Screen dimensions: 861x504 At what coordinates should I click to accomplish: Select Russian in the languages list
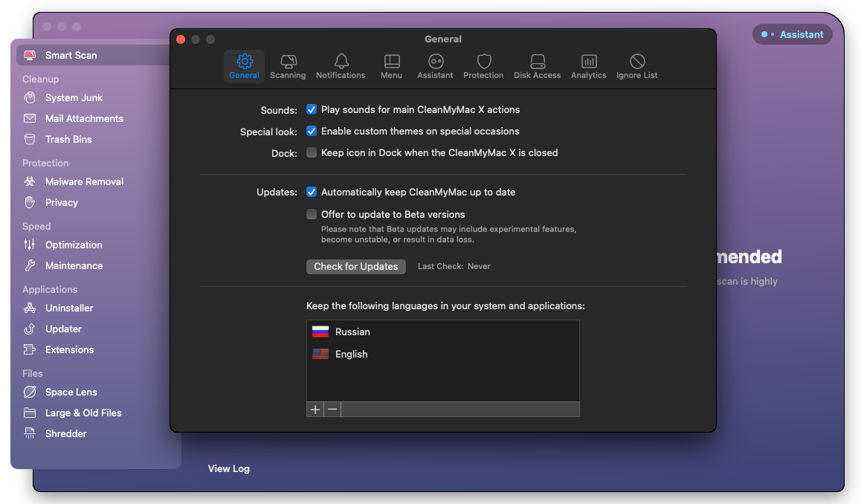352,332
